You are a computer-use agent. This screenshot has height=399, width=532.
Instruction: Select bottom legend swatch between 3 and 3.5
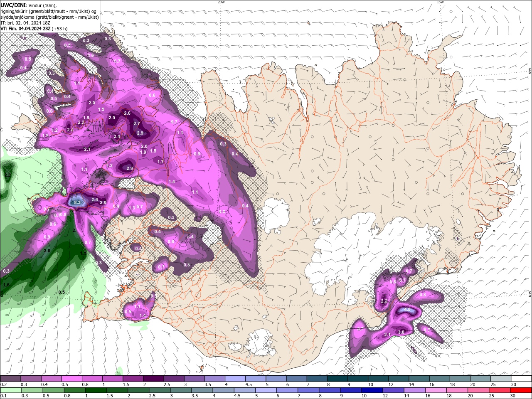coord(181,390)
